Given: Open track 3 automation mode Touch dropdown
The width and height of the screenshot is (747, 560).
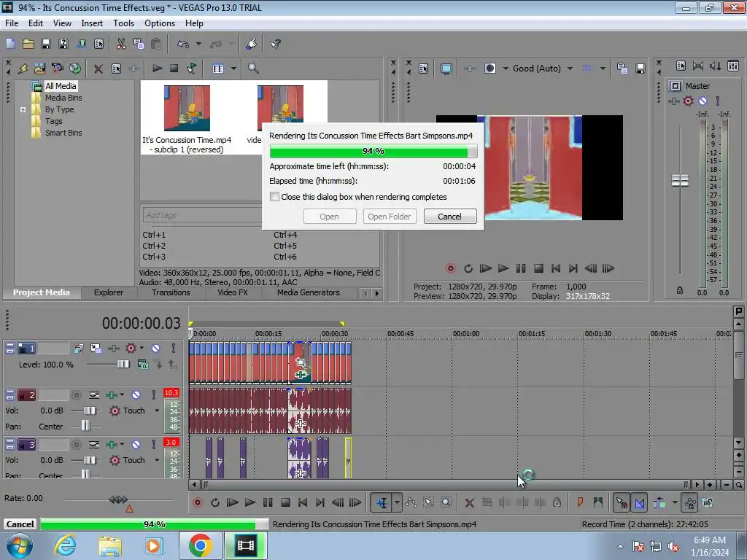Looking at the screenshot, I should [157, 460].
